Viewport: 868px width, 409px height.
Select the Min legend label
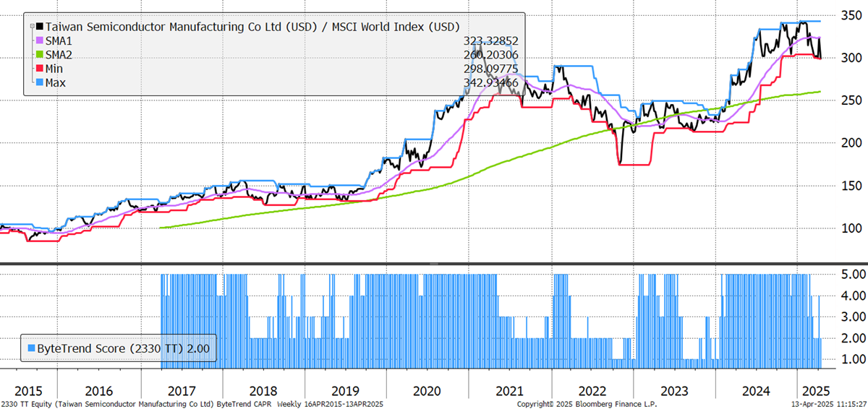56,69
